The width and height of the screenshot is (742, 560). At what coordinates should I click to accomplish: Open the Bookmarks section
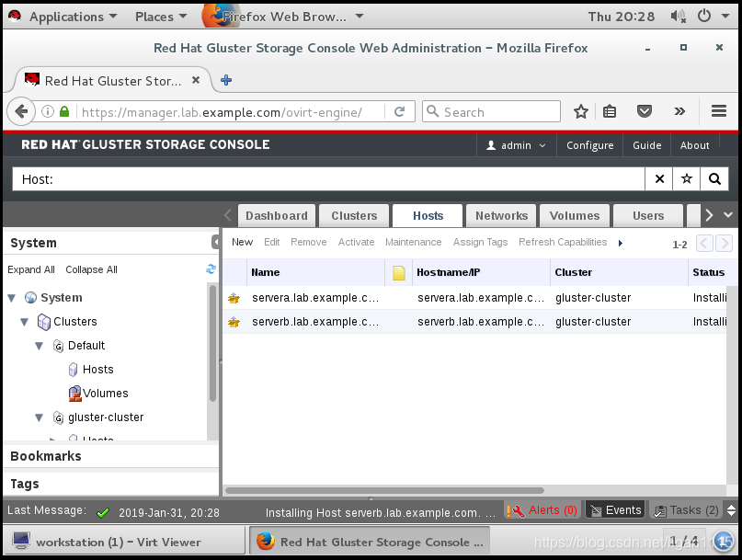point(111,456)
